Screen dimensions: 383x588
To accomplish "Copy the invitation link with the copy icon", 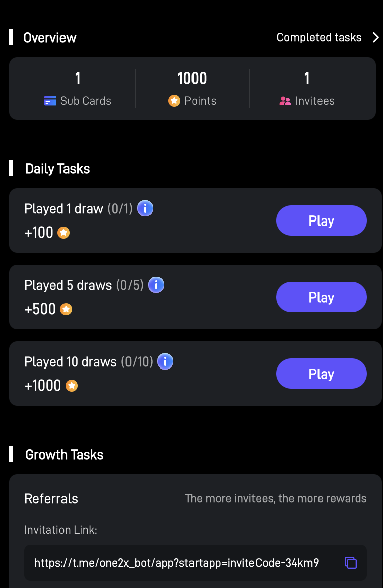I will 351,562.
